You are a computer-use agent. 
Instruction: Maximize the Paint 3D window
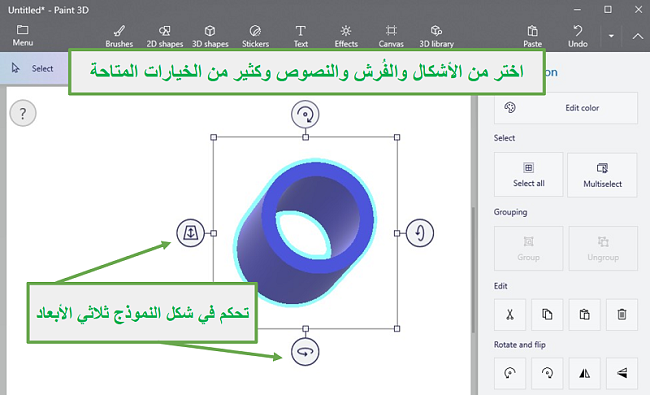coord(608,10)
